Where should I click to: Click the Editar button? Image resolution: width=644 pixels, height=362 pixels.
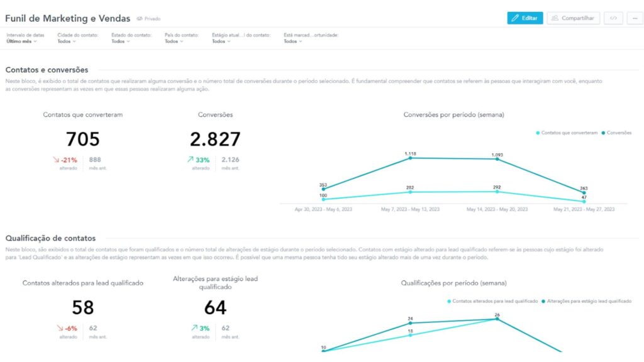pyautogui.click(x=524, y=18)
